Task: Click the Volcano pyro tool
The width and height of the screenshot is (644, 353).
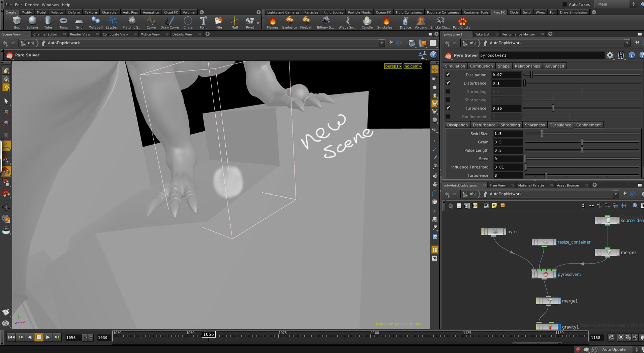Action: click(x=421, y=23)
